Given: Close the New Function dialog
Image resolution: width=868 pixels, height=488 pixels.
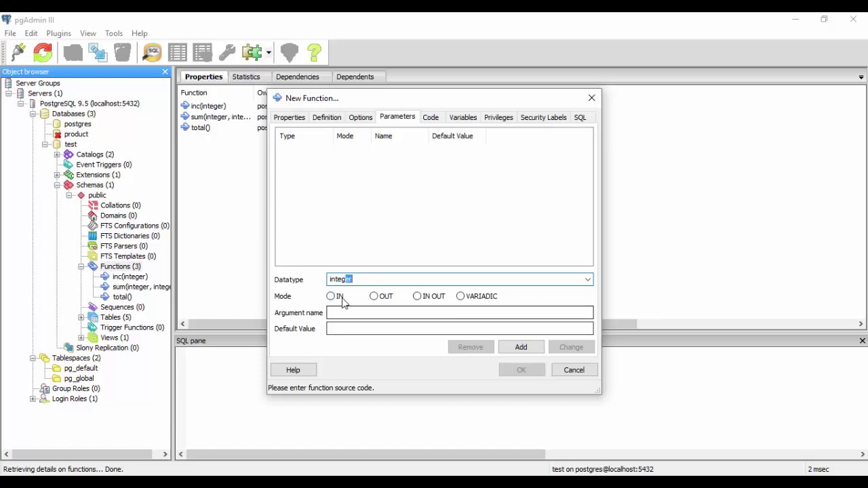Looking at the screenshot, I should tap(591, 98).
